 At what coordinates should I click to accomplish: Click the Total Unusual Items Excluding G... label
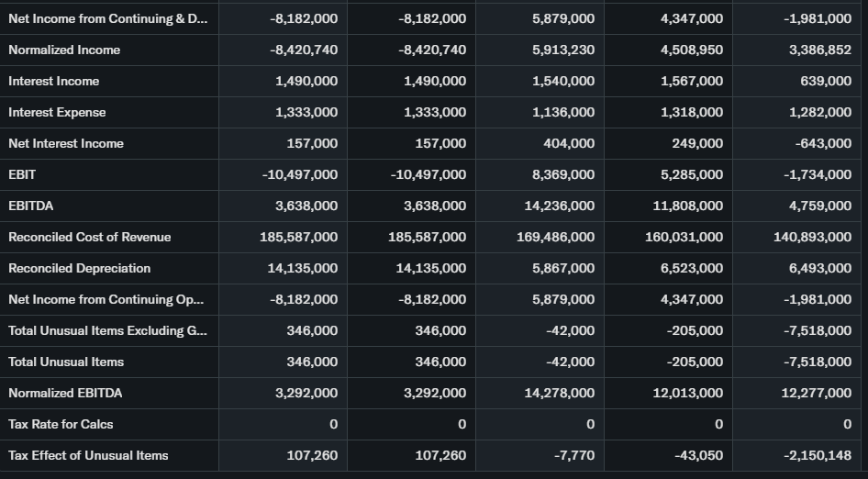107,330
